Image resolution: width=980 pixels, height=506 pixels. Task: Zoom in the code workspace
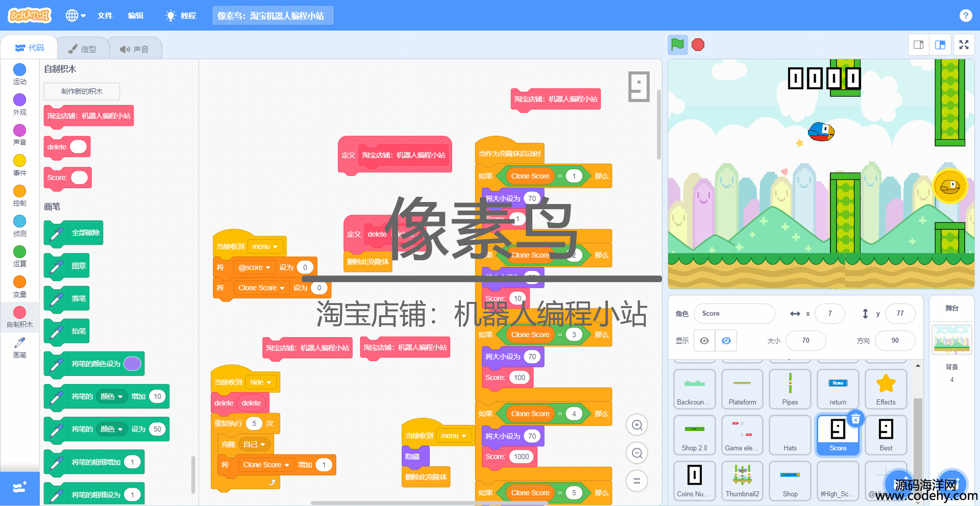(x=637, y=425)
